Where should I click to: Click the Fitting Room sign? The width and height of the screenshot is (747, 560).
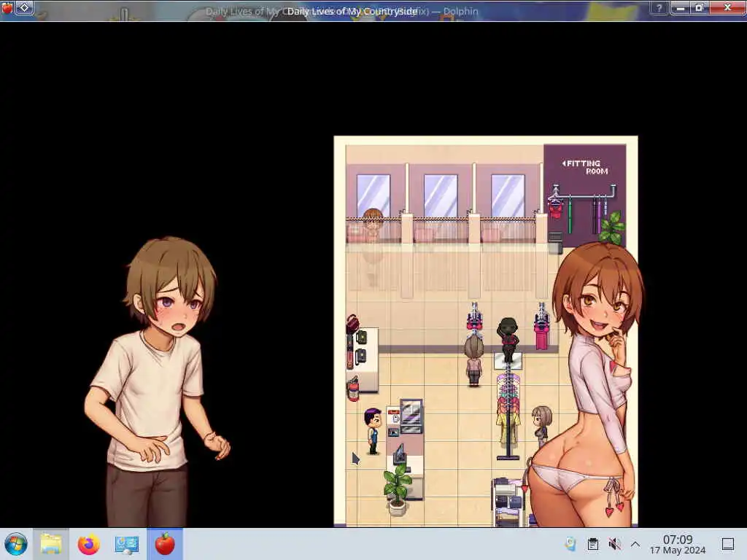[585, 167]
